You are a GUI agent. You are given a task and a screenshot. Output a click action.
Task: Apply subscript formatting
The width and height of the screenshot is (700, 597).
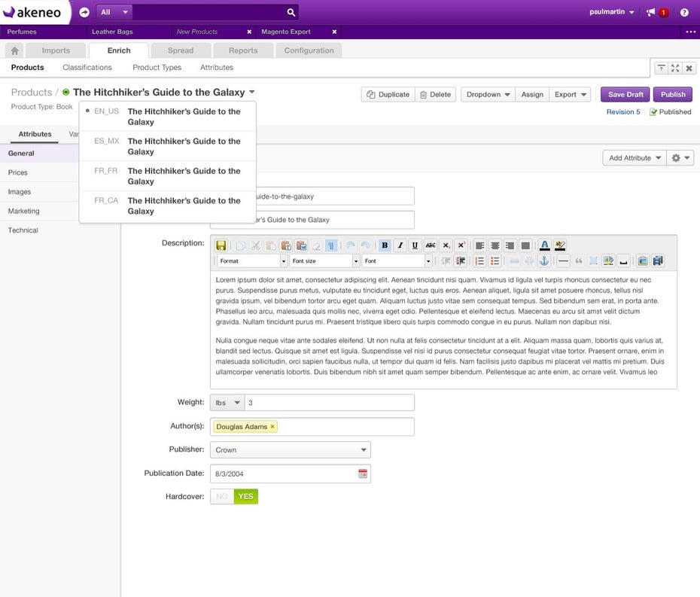click(x=446, y=245)
